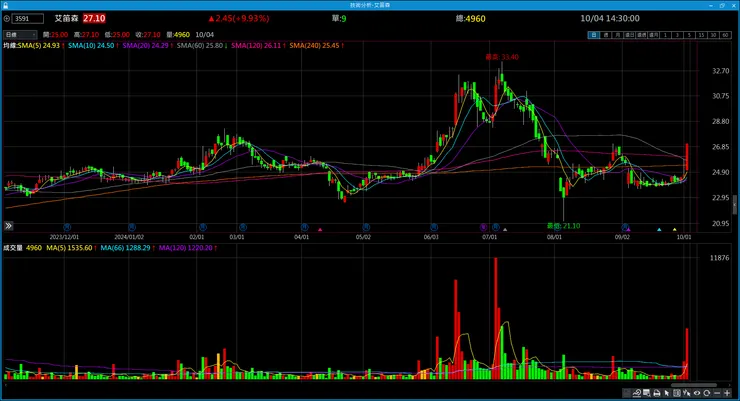Select the 還日 adjusted daily period
This screenshot has height=401, width=740.
(x=630, y=35)
